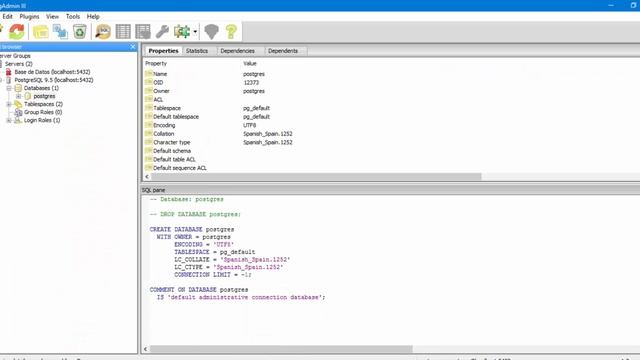The height and width of the screenshot is (360, 640).
Task: Open object Properties via yellow folder icon
Action: pyautogui.click(x=40, y=31)
